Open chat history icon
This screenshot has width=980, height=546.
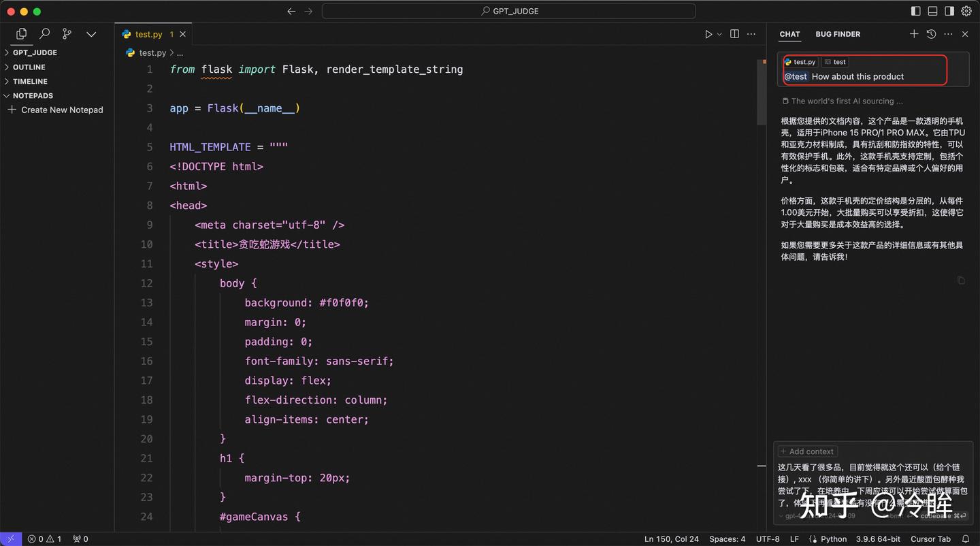point(931,33)
